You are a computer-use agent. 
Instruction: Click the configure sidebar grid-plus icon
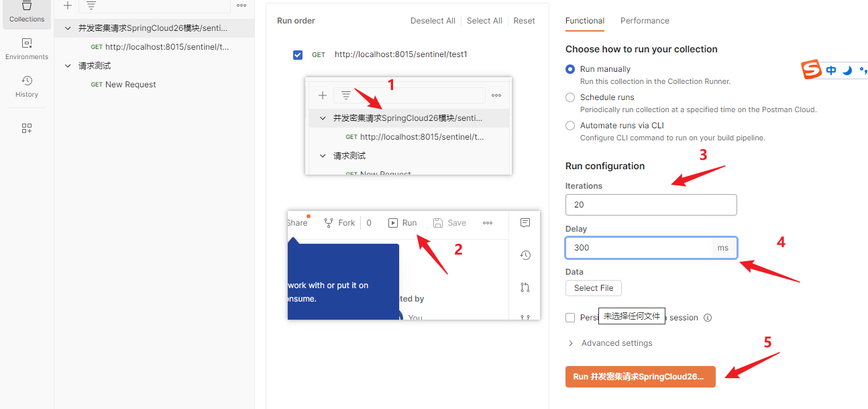pos(27,128)
